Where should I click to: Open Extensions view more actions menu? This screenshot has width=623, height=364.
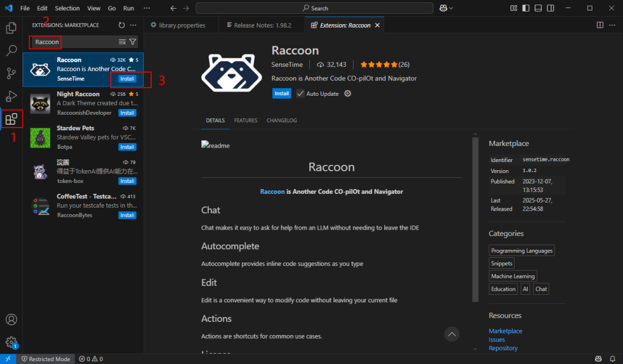click(133, 25)
